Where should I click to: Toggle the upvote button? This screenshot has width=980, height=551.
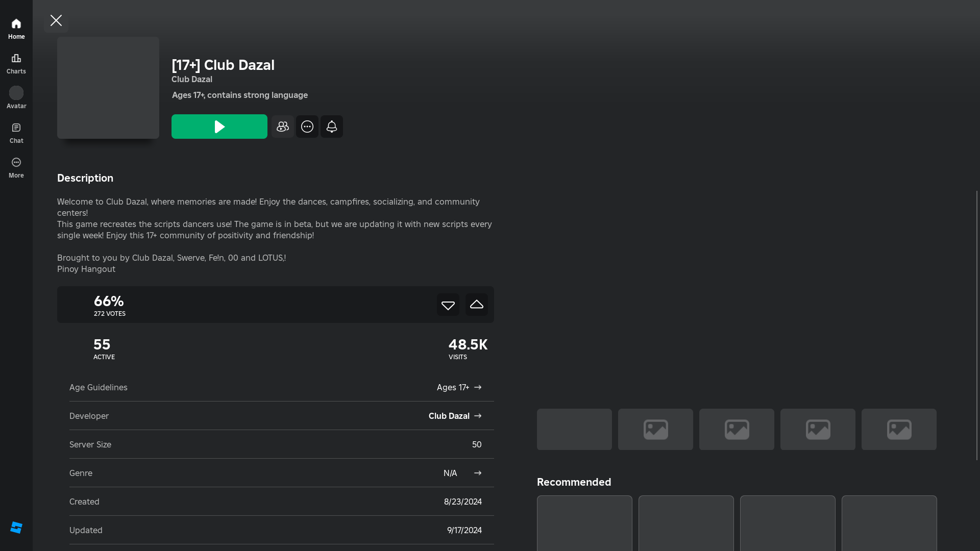pyautogui.click(x=477, y=305)
